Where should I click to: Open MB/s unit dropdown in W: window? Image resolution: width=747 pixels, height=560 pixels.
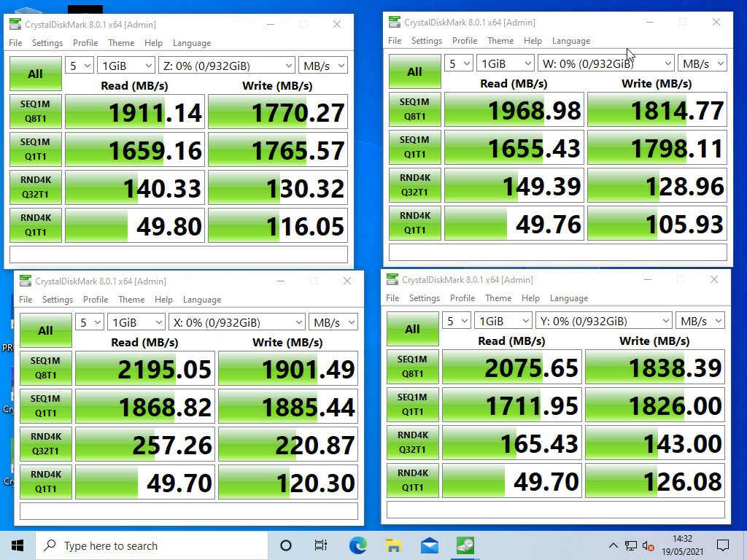point(703,63)
